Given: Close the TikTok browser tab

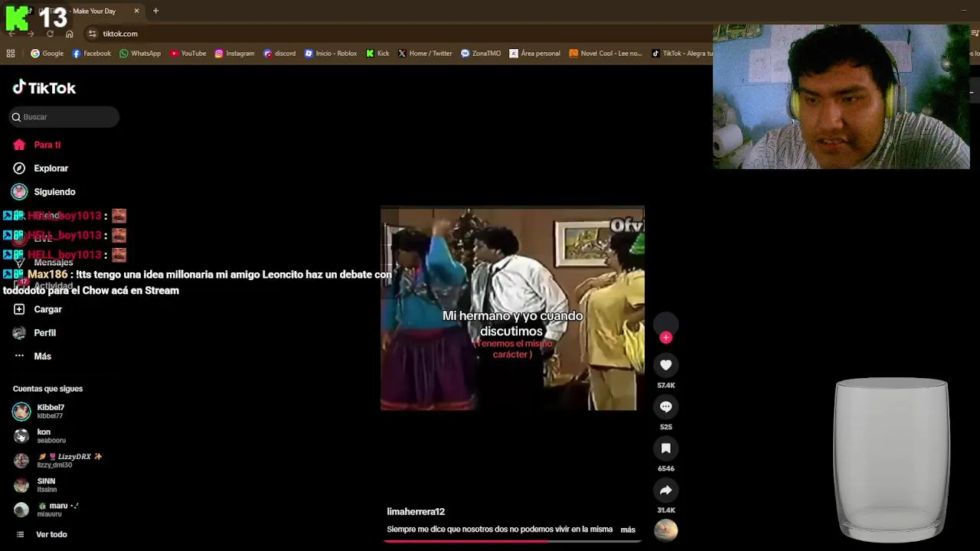Looking at the screenshot, I should coord(136,11).
